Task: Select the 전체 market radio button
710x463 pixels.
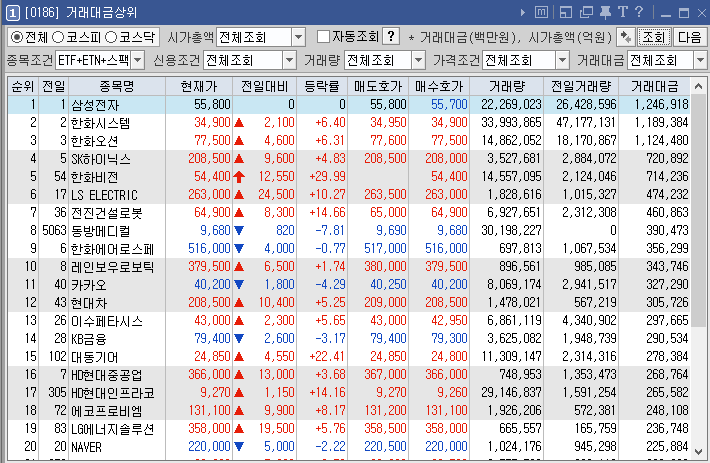Action: [17, 37]
